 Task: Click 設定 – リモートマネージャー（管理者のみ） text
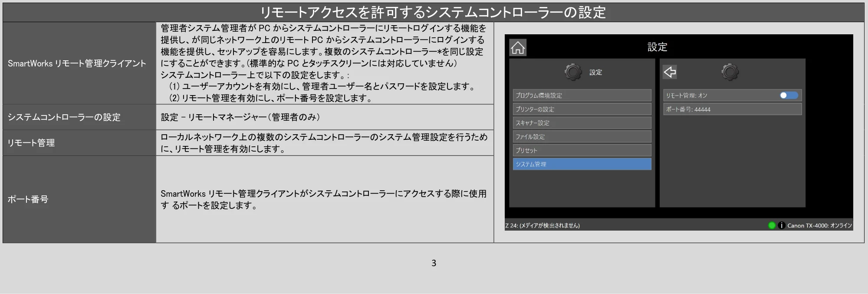tap(240, 117)
